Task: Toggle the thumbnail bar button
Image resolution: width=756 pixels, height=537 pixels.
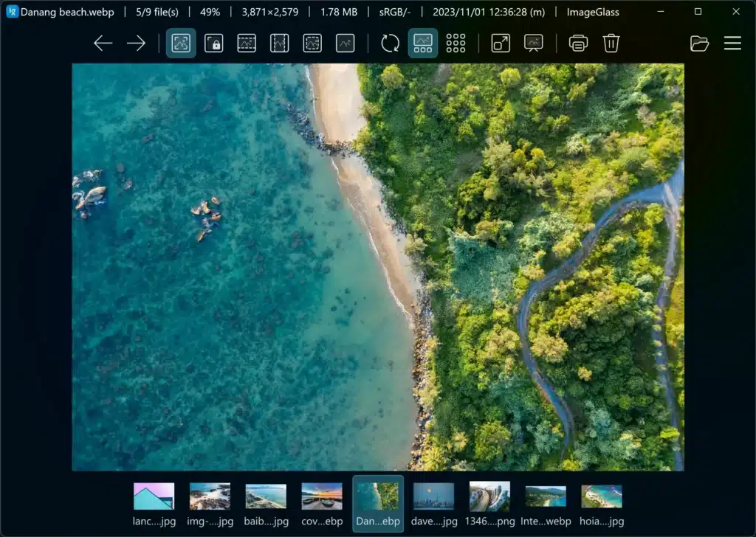Action: pyautogui.click(x=423, y=44)
